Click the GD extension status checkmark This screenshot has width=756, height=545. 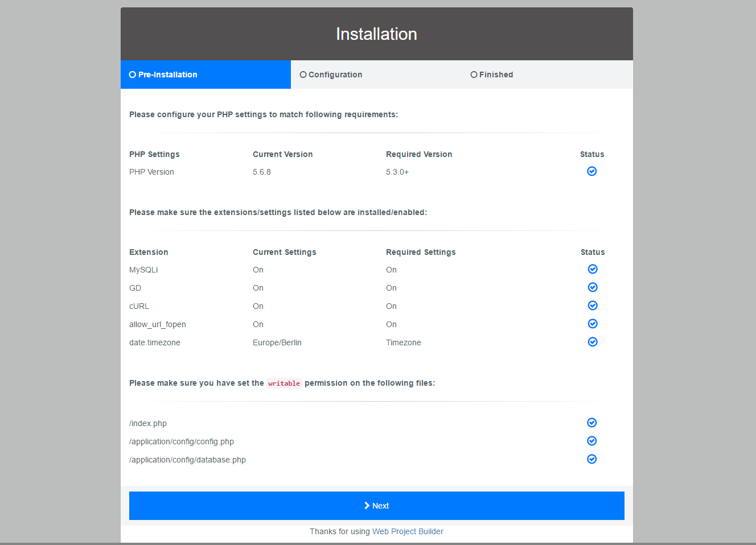[593, 287]
